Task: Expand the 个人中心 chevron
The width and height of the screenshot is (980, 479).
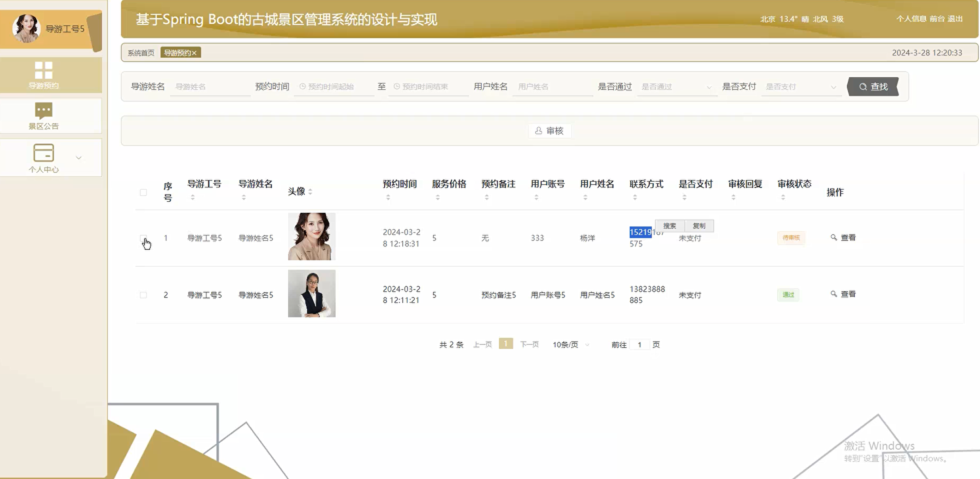Action: coord(79,158)
